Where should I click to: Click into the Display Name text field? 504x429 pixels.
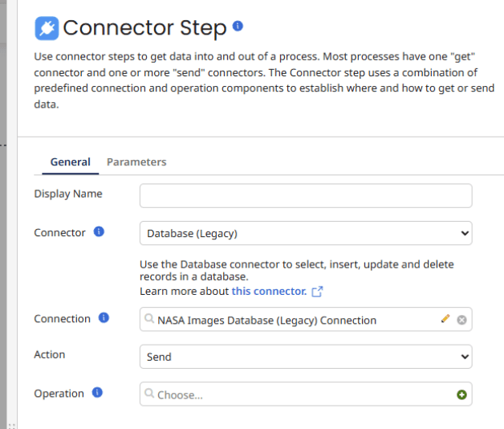[305, 195]
